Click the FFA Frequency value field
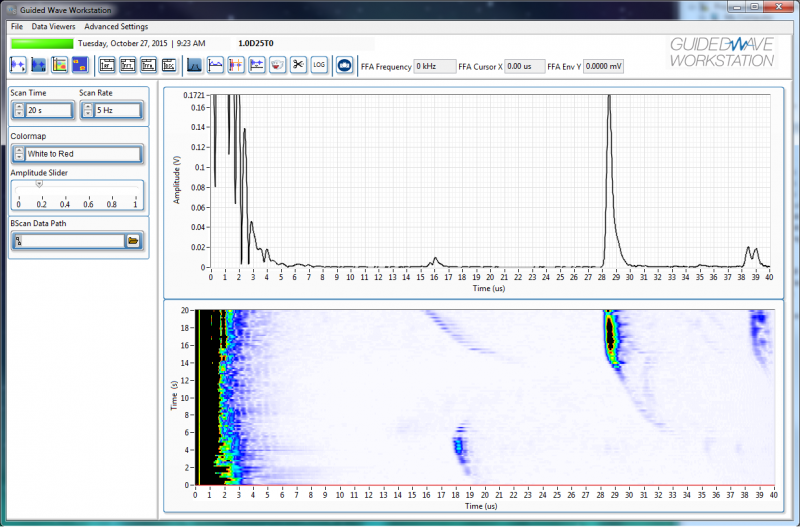Image resolution: width=800 pixels, height=527 pixels. click(x=433, y=66)
